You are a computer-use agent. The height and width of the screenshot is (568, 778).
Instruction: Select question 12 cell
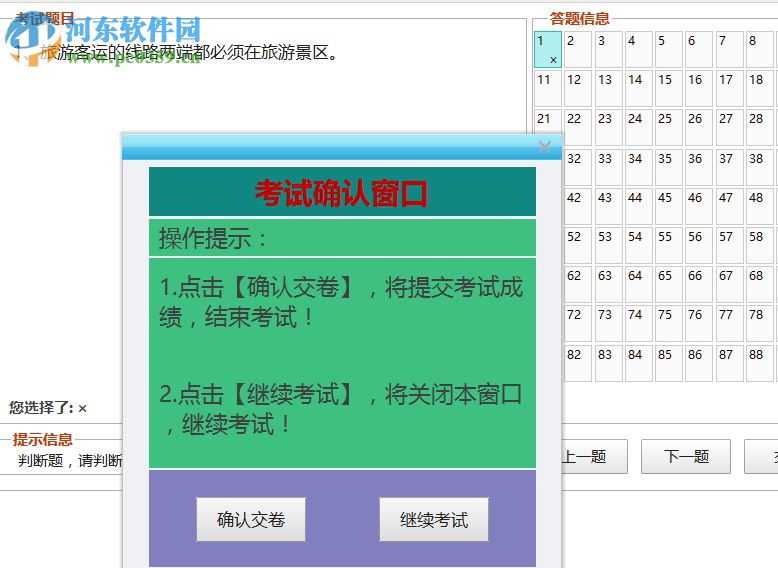(578, 89)
